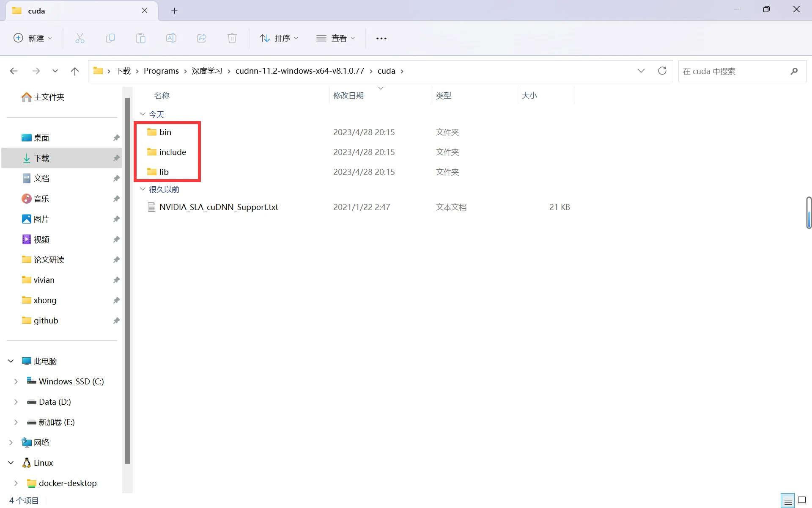This screenshot has height=508, width=812.
Task: Click the Cut scissors icon in toolbar
Action: (80, 38)
